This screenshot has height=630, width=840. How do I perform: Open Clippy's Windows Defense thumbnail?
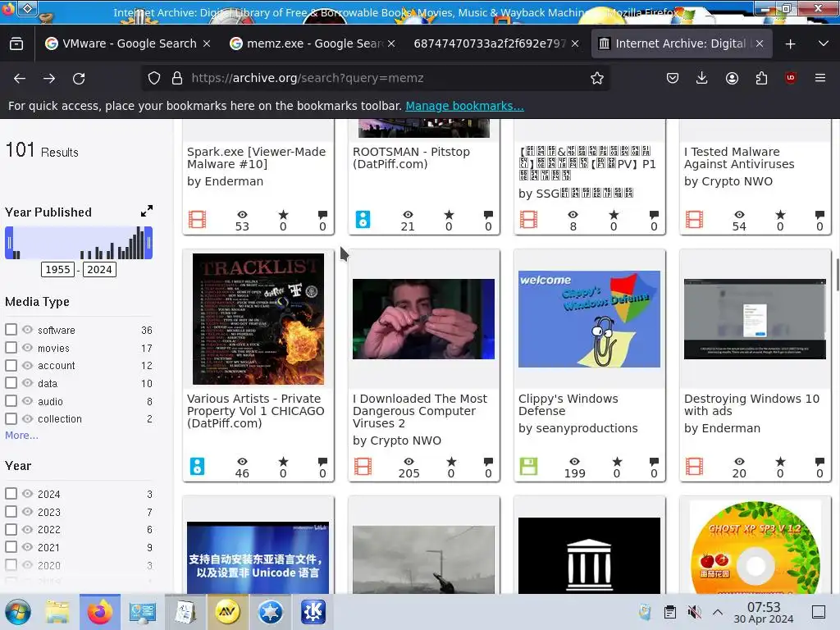[x=589, y=319]
